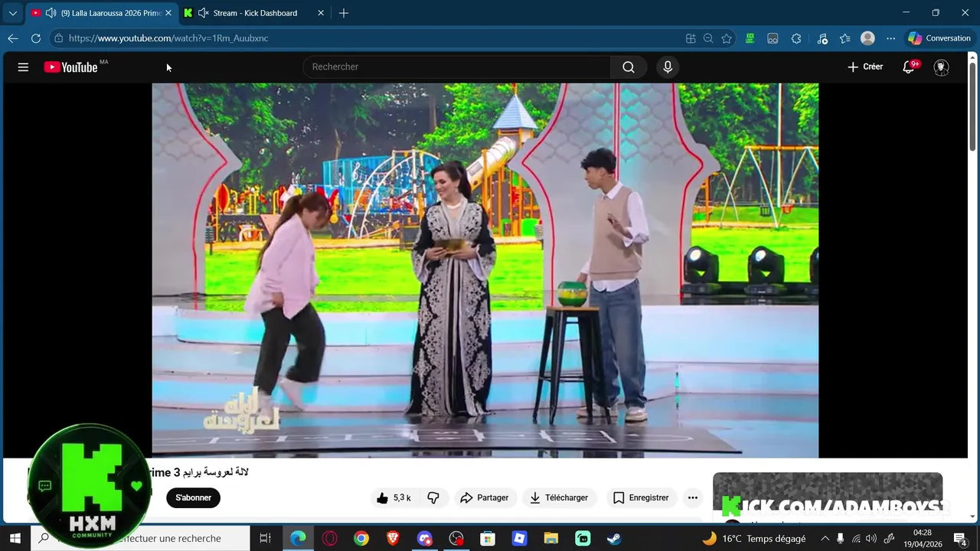The height and width of the screenshot is (551, 980).
Task: Open the app install icon in address bar
Action: click(x=691, y=38)
